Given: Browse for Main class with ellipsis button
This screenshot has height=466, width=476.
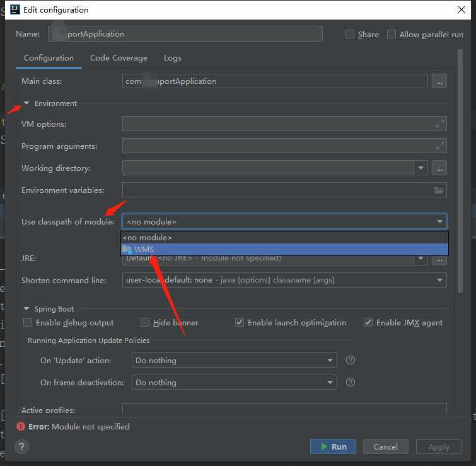Looking at the screenshot, I should (439, 81).
